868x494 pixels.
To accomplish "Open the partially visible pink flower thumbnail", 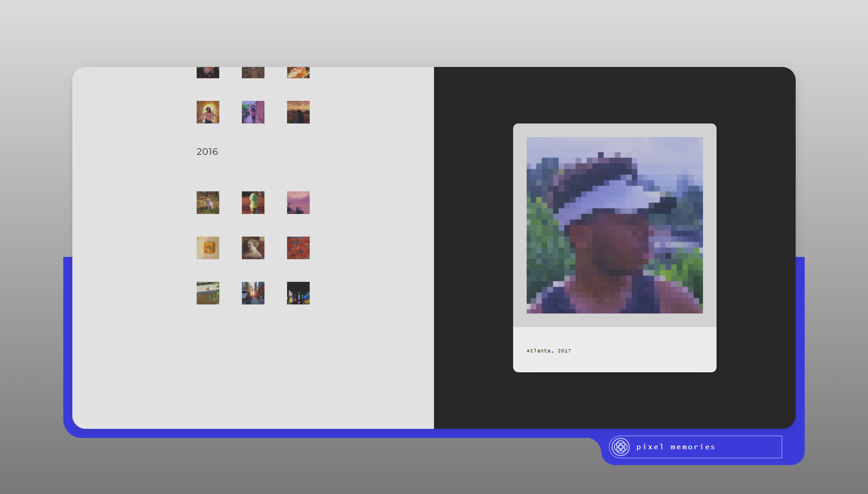I will pyautogui.click(x=208, y=73).
